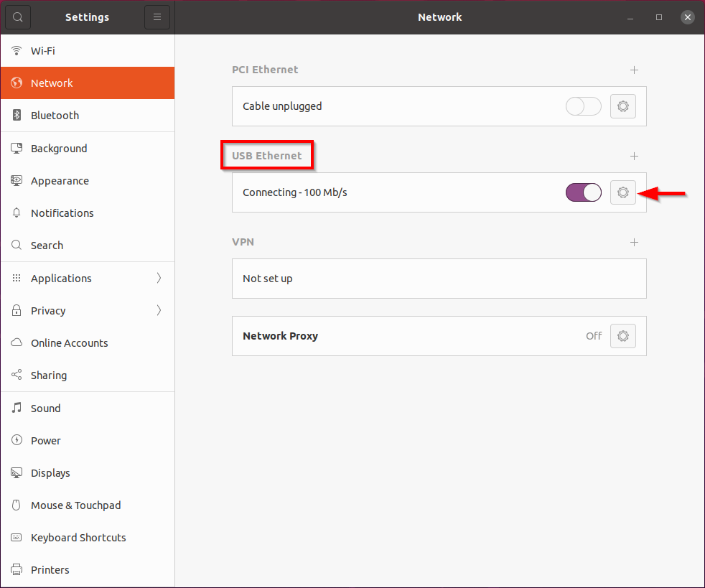Expand the Privacy submenu chevron
This screenshot has height=588, width=705.
(x=159, y=311)
